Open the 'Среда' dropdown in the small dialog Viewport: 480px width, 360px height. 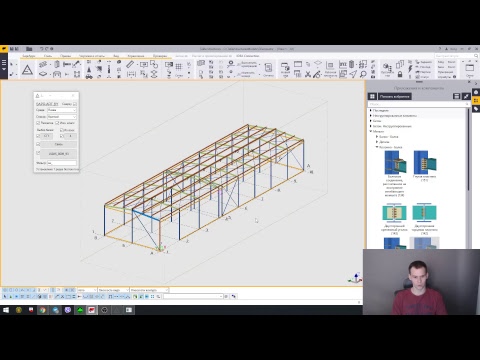[62, 110]
